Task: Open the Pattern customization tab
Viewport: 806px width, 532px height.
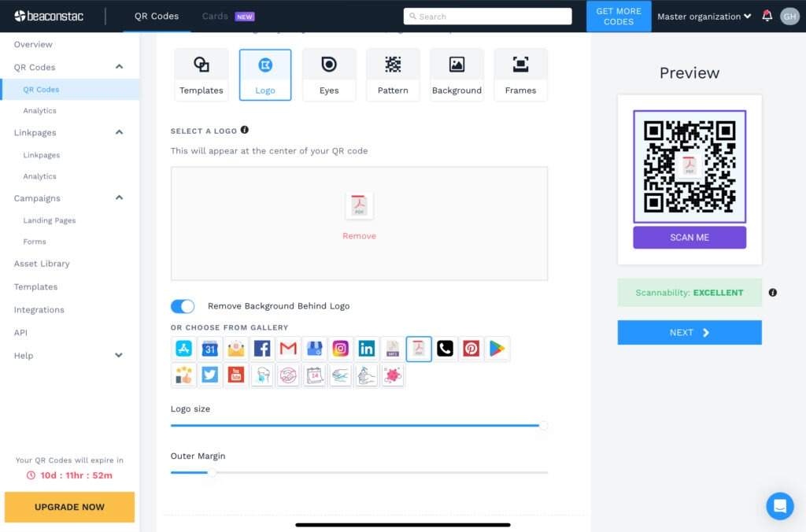Action: click(393, 74)
